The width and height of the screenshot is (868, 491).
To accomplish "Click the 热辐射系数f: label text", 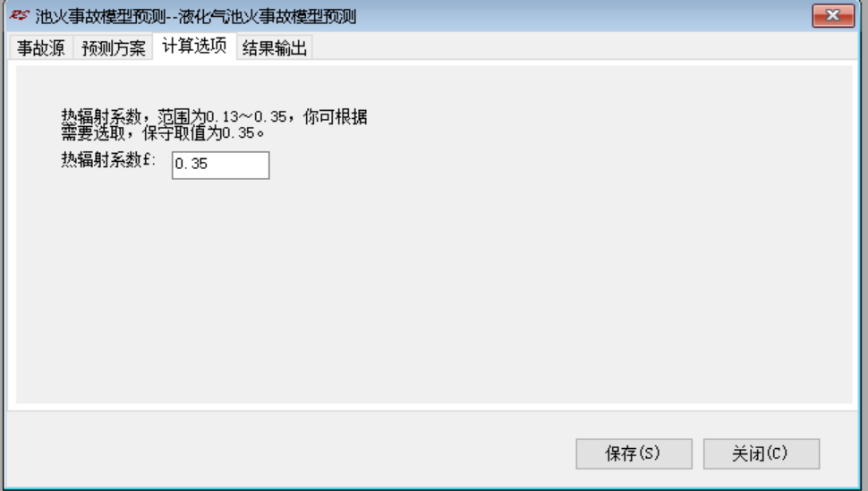I will pos(108,160).
